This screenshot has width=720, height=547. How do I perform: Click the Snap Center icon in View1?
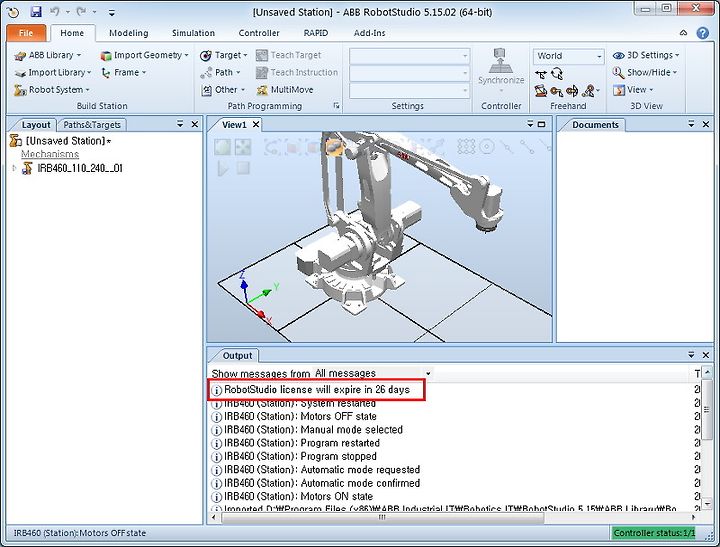(487, 147)
